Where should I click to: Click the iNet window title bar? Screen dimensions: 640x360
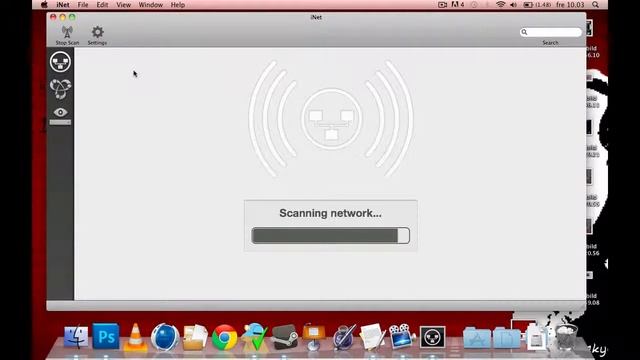tap(316, 17)
